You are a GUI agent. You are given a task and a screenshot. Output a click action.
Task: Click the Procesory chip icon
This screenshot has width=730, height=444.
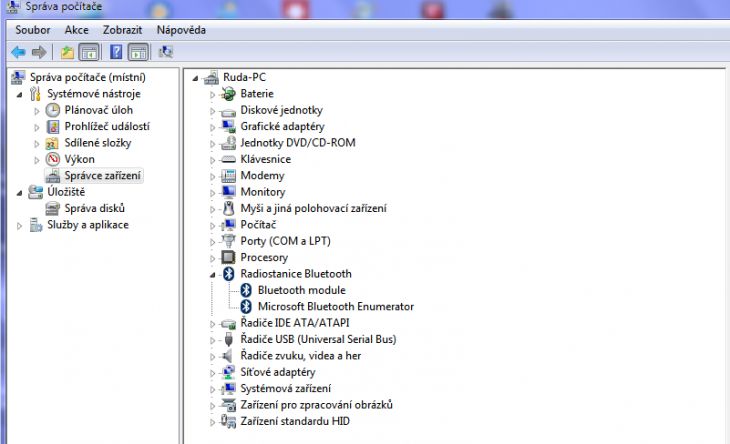point(228,257)
